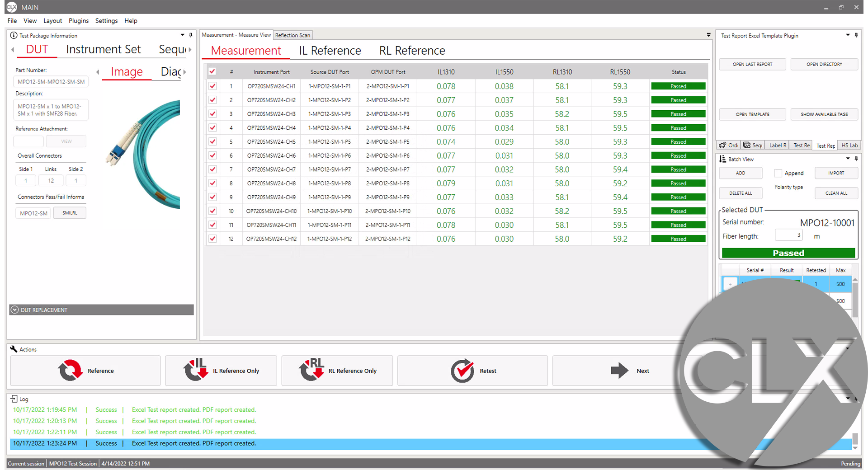Open the Batch View panel dropdown arrow
The image size is (868, 470).
click(848, 159)
